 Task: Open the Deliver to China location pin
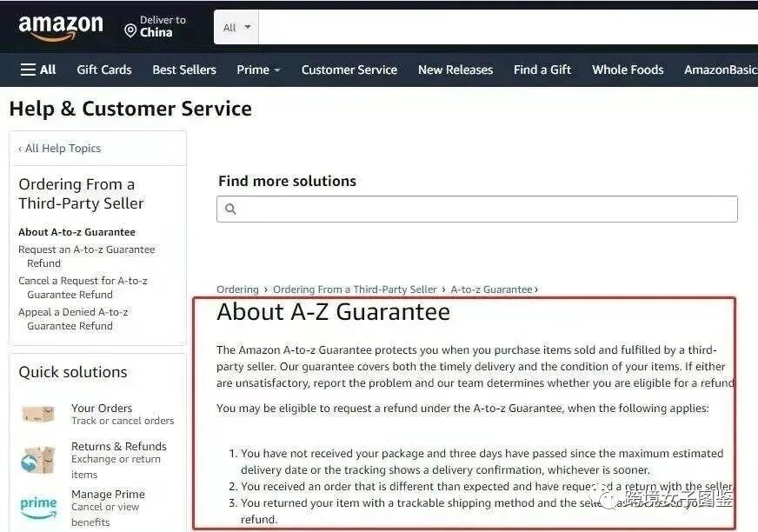tap(130, 31)
